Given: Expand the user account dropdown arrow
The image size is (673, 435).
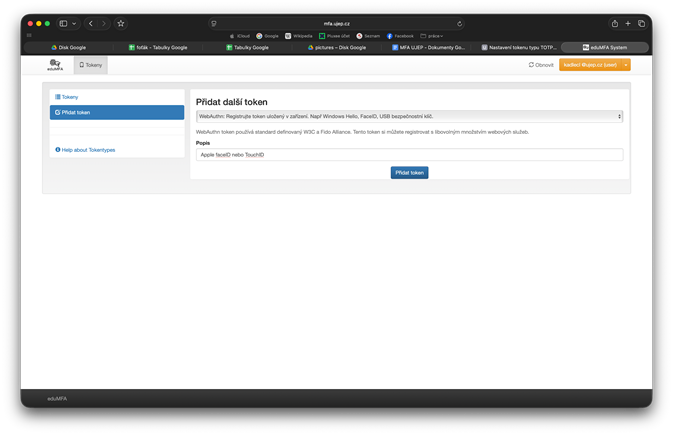Looking at the screenshot, I should (x=626, y=65).
